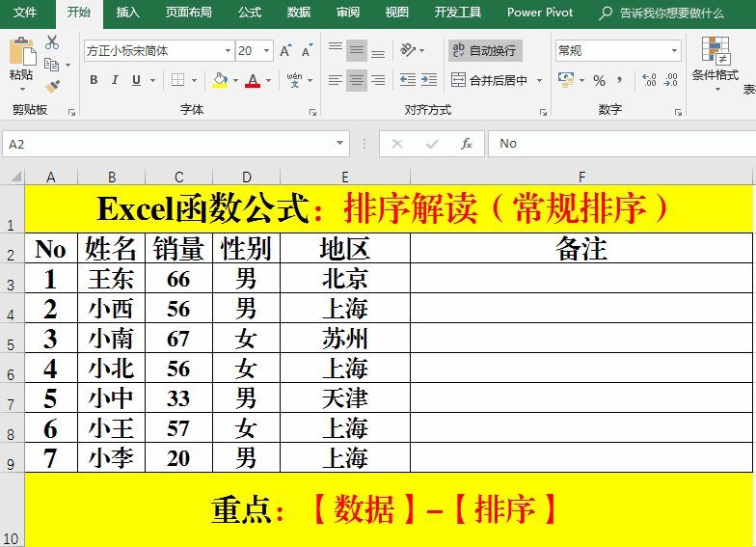Expand font color dropdown arrow

[268, 81]
